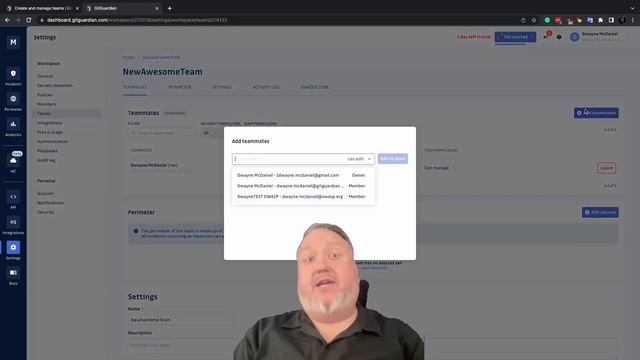Open Policies in settings menu
This screenshot has width=640, height=360.
coord(45,95)
